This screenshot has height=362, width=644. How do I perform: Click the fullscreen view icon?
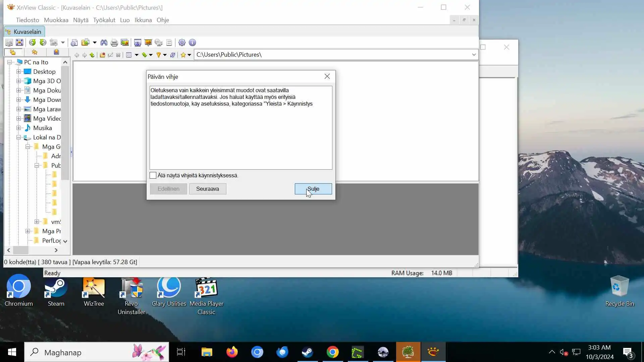coord(19,43)
